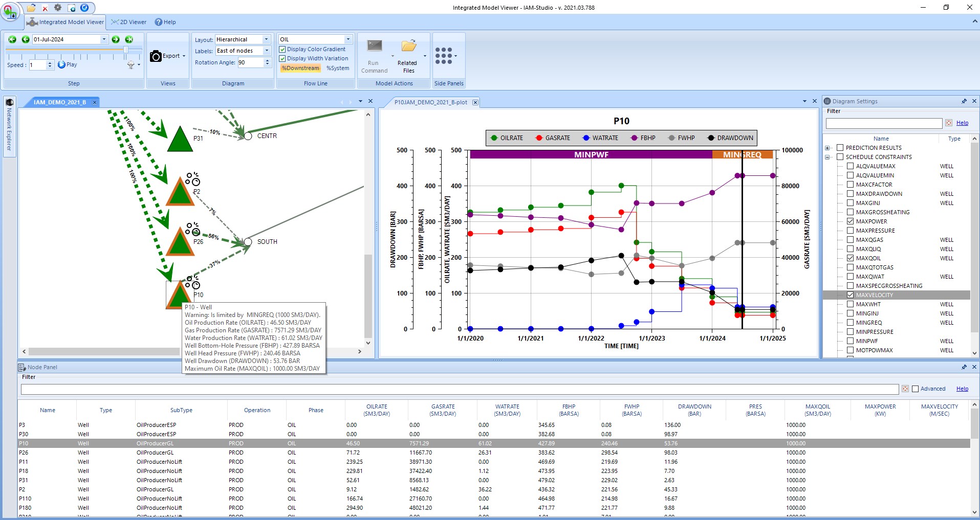Open the settings gear icon in quick access toolbar
The image size is (980, 520).
(x=58, y=8)
